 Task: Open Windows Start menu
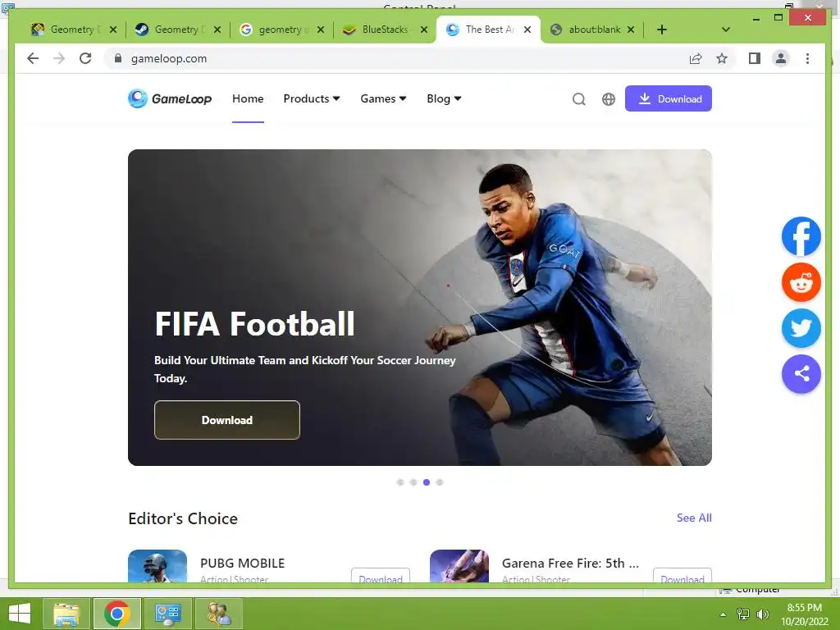[20, 614]
